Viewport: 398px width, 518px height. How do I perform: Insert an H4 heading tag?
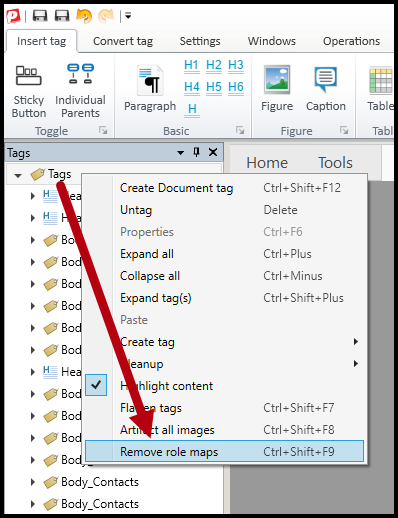[192, 87]
